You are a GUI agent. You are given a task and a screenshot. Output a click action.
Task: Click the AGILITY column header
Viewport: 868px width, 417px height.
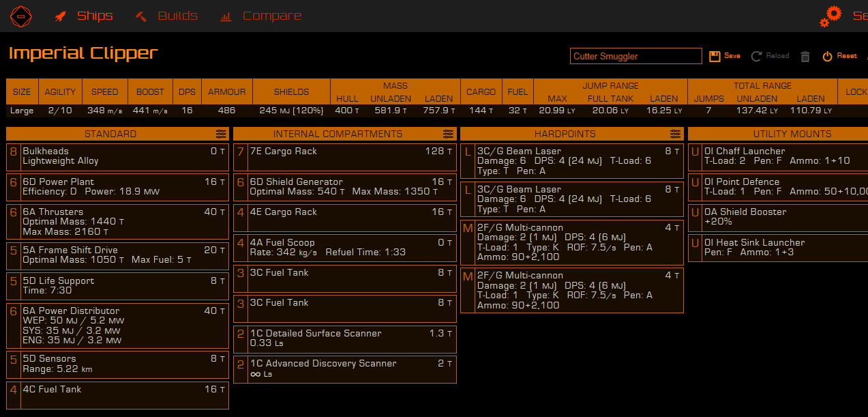click(60, 91)
